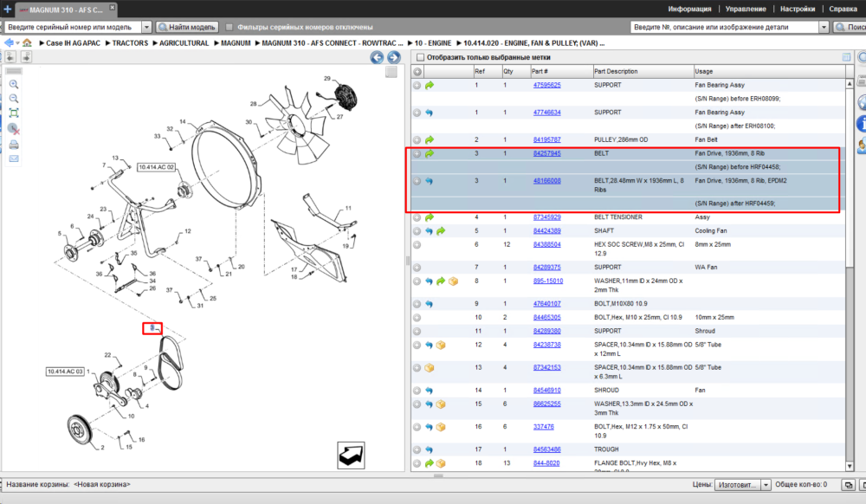The image size is (866, 504).
Task: Open part number link 337476
Action: [544, 427]
